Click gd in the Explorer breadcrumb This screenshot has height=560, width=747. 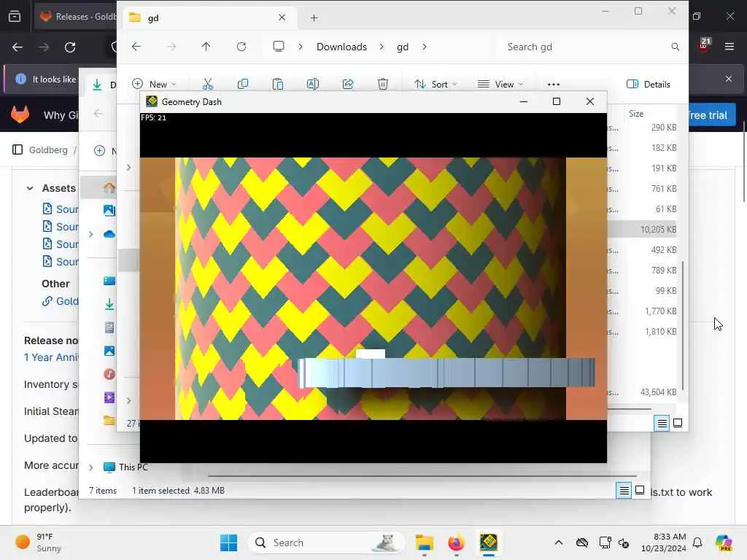pyautogui.click(x=403, y=47)
